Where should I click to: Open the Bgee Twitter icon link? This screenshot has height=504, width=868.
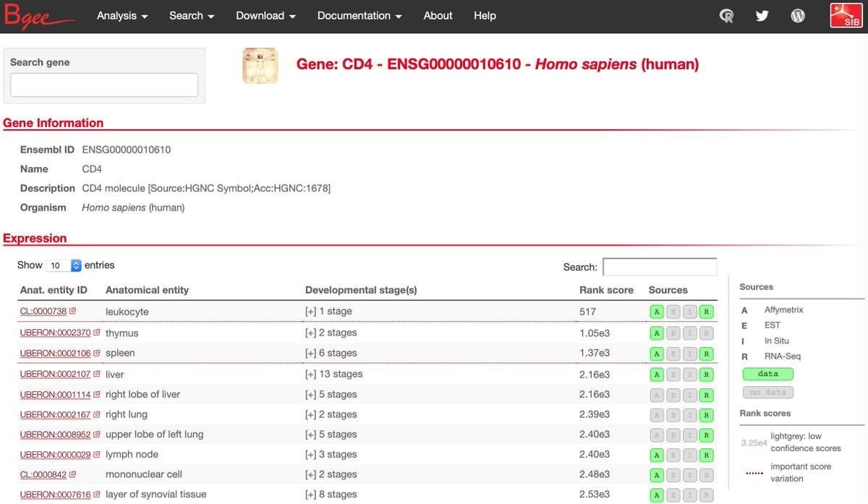click(x=762, y=16)
